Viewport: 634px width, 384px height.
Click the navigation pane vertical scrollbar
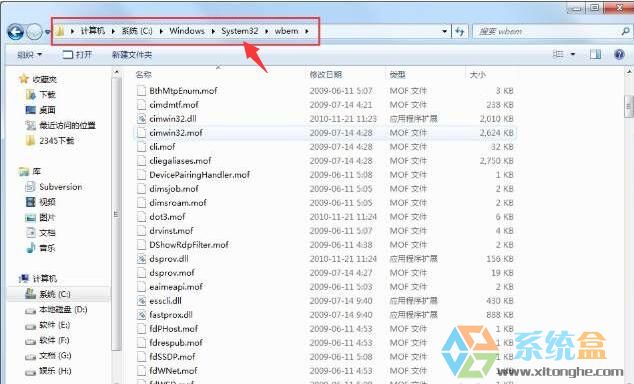(116, 214)
